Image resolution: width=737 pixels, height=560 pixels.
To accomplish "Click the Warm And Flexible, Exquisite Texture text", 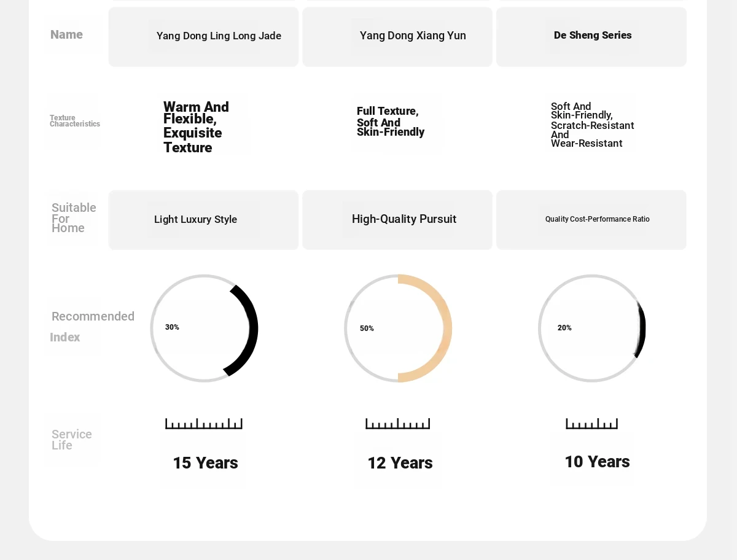I will click(197, 127).
